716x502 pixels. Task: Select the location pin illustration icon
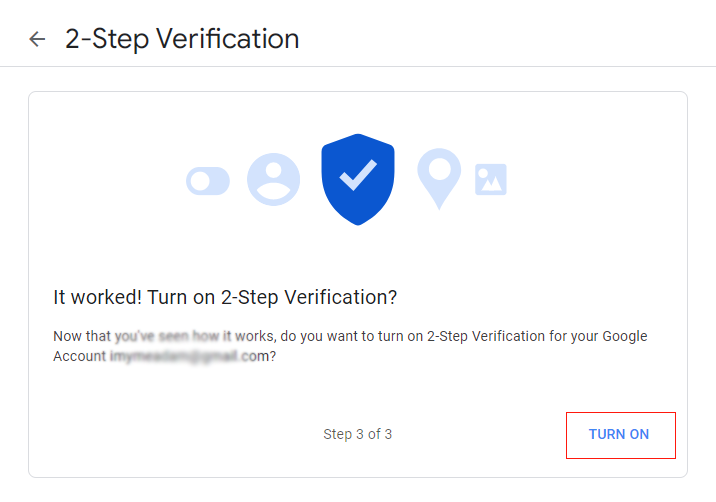(x=439, y=178)
